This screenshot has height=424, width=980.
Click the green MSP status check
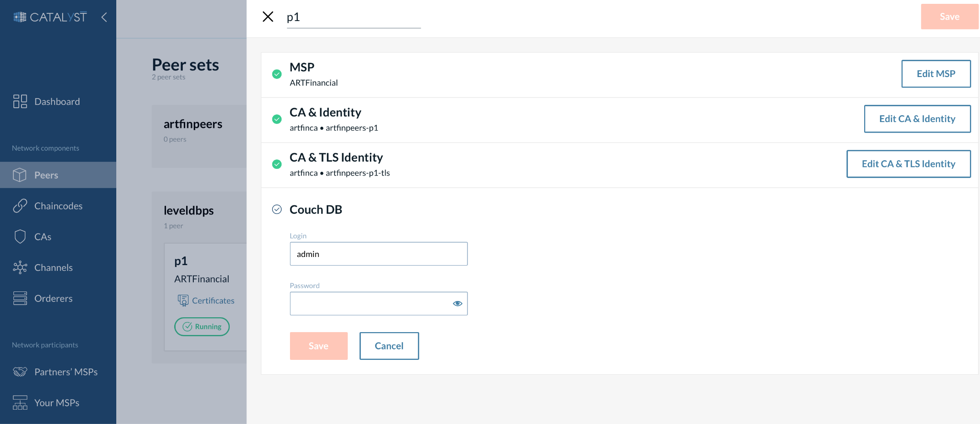pyautogui.click(x=277, y=74)
